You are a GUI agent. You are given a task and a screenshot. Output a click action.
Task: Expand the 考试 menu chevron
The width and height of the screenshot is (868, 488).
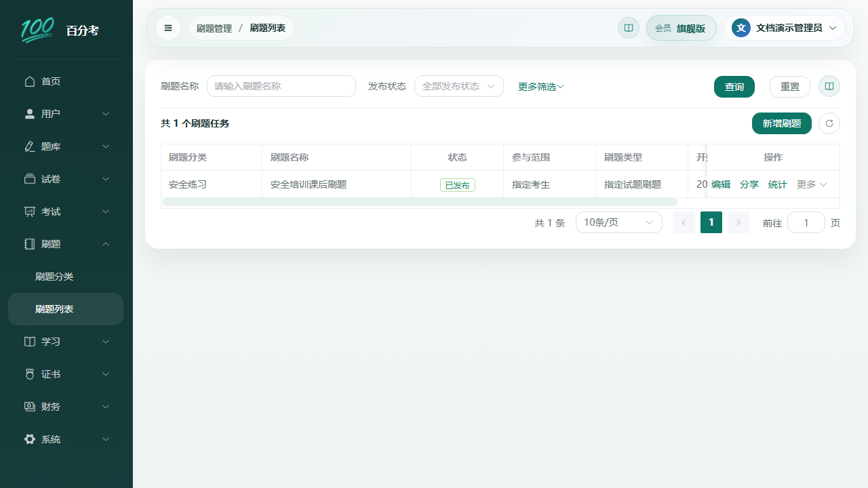coord(106,211)
